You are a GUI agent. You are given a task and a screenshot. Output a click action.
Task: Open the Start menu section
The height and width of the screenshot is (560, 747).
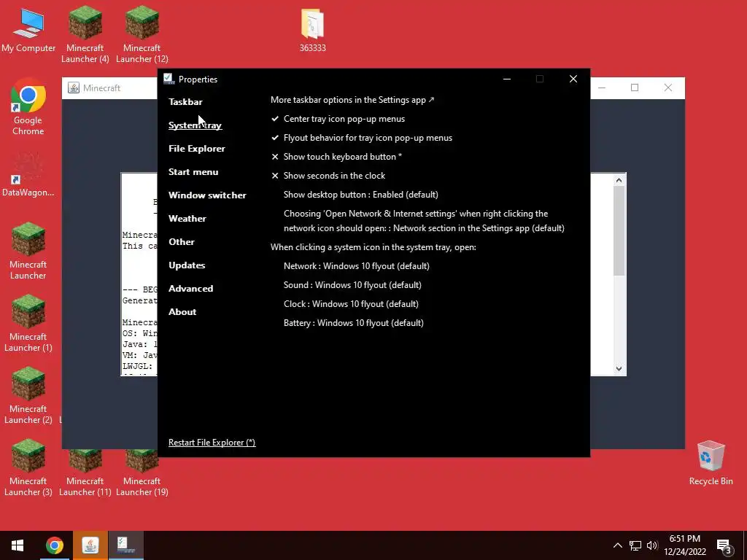[x=193, y=172]
